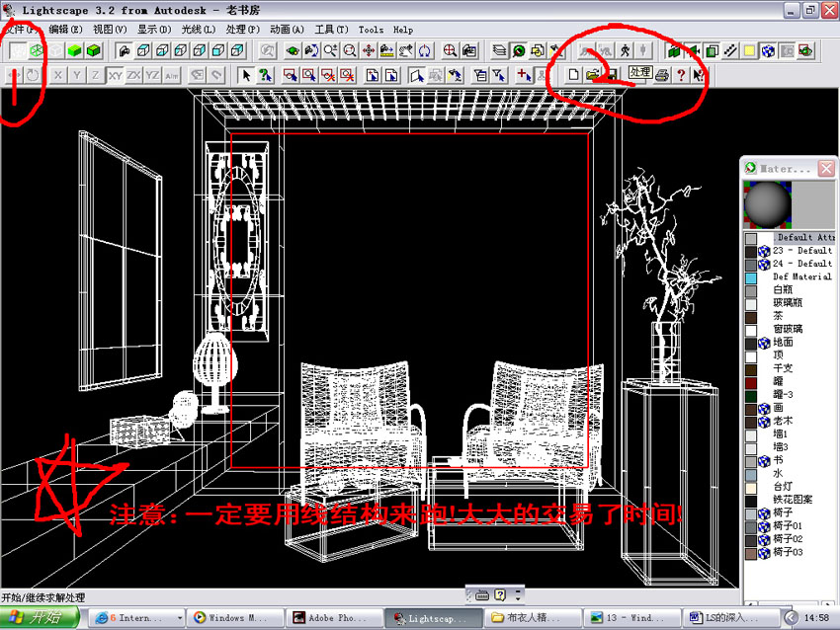
Task: Click the red plus Add selection icon
Action: 524,75
